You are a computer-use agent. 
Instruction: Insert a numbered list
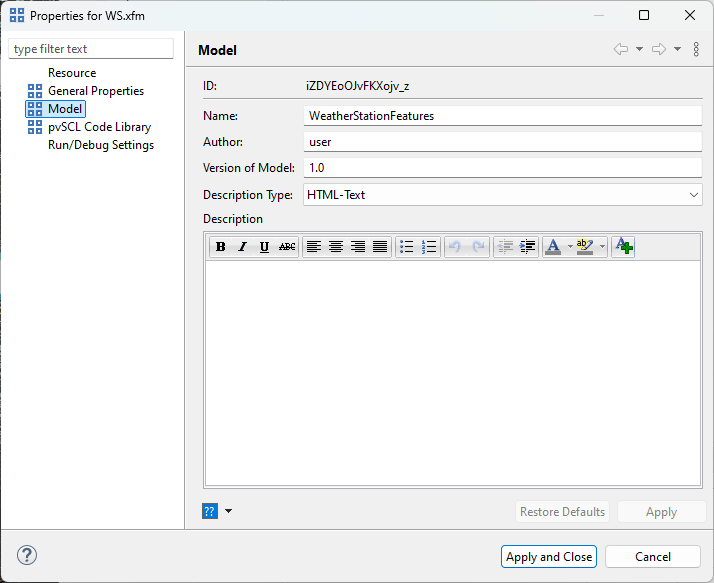click(429, 247)
